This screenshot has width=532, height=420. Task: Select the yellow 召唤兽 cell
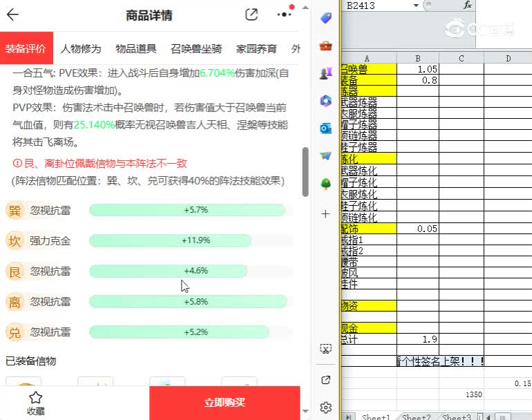pyautogui.click(x=369, y=69)
